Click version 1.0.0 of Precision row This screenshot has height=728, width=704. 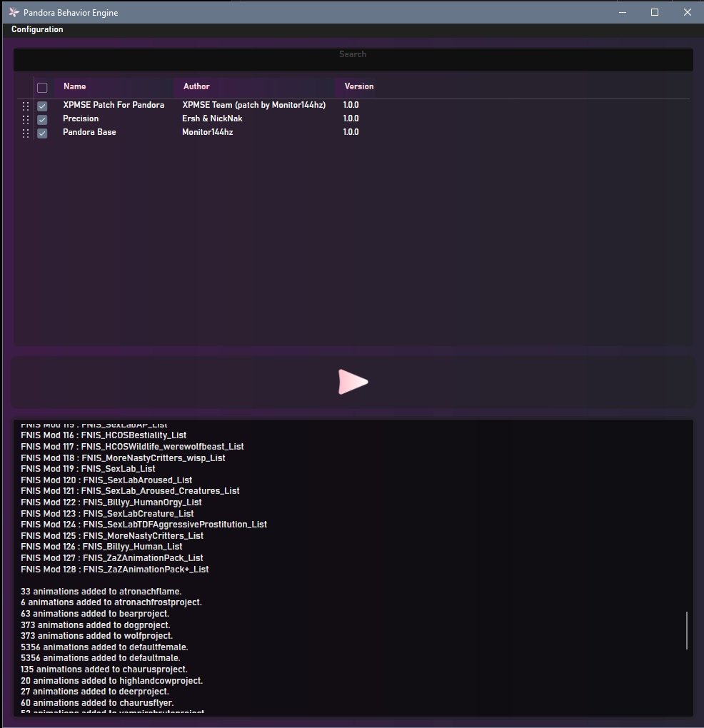pos(351,118)
